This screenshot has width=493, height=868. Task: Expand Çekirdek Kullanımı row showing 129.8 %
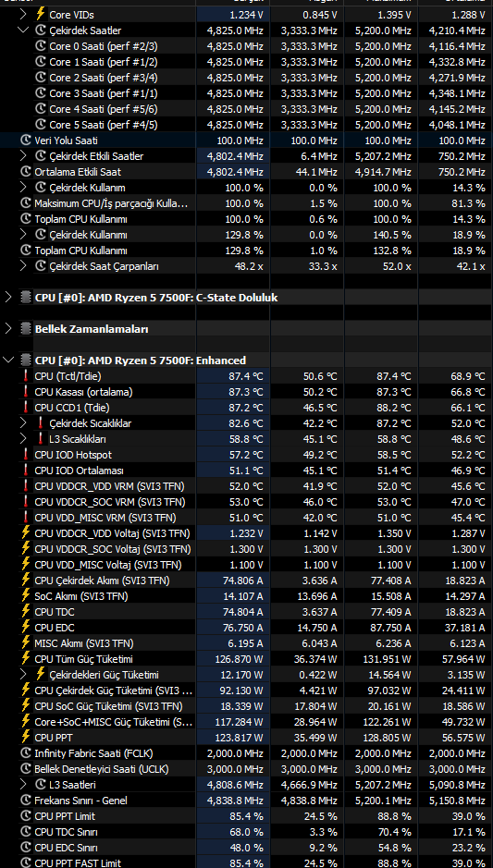click(x=23, y=235)
